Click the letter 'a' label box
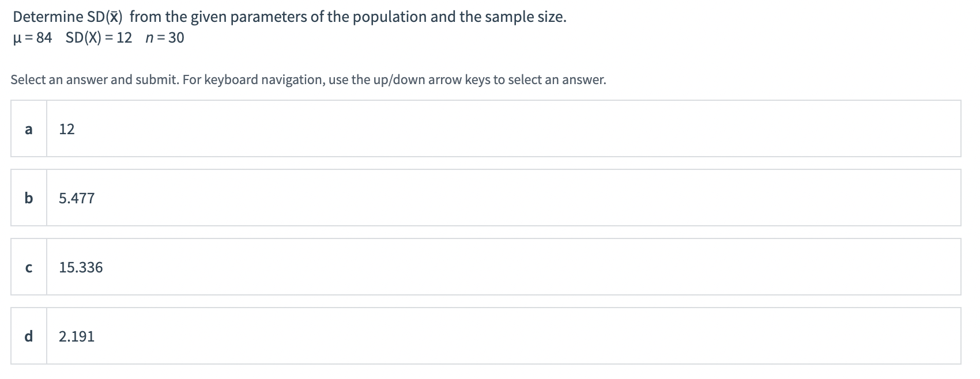The image size is (980, 379). (28, 128)
